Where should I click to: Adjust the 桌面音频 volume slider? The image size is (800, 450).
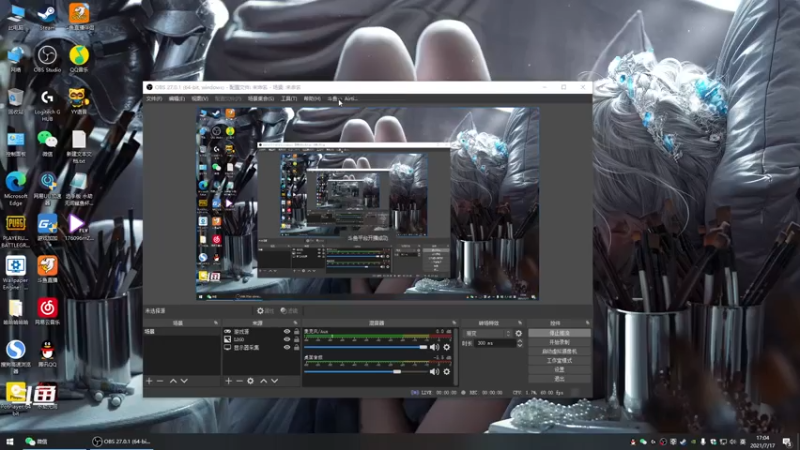(365, 371)
